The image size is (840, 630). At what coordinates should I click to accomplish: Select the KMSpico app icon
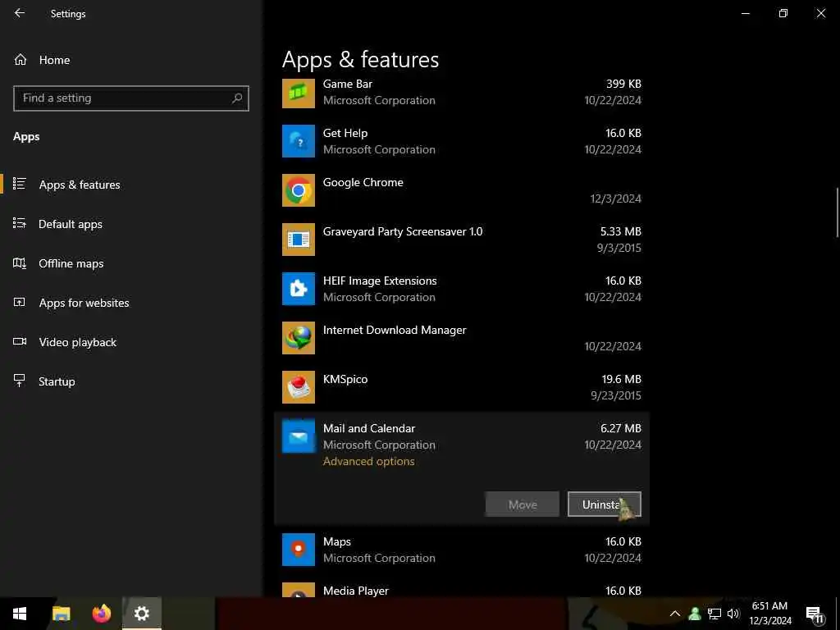tap(299, 387)
